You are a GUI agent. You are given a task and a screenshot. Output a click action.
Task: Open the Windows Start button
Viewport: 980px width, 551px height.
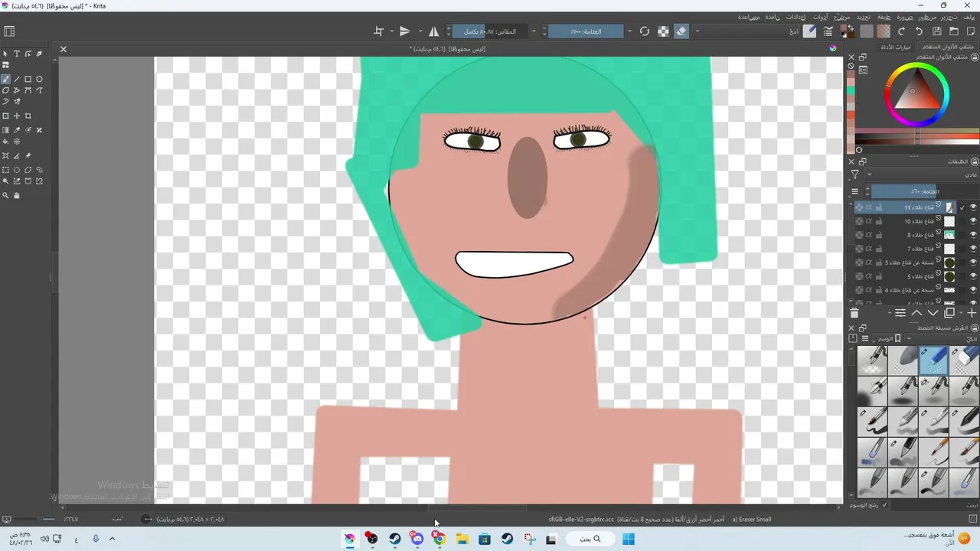628,539
